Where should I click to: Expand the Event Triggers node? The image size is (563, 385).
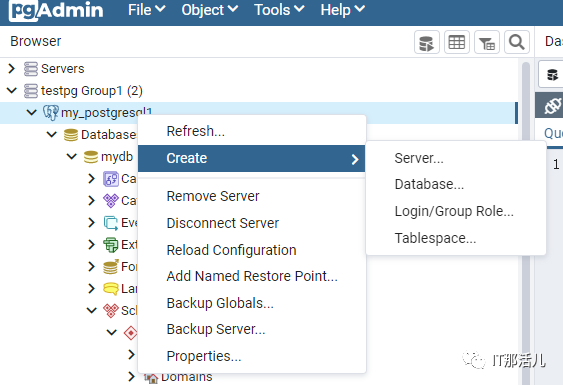92,222
